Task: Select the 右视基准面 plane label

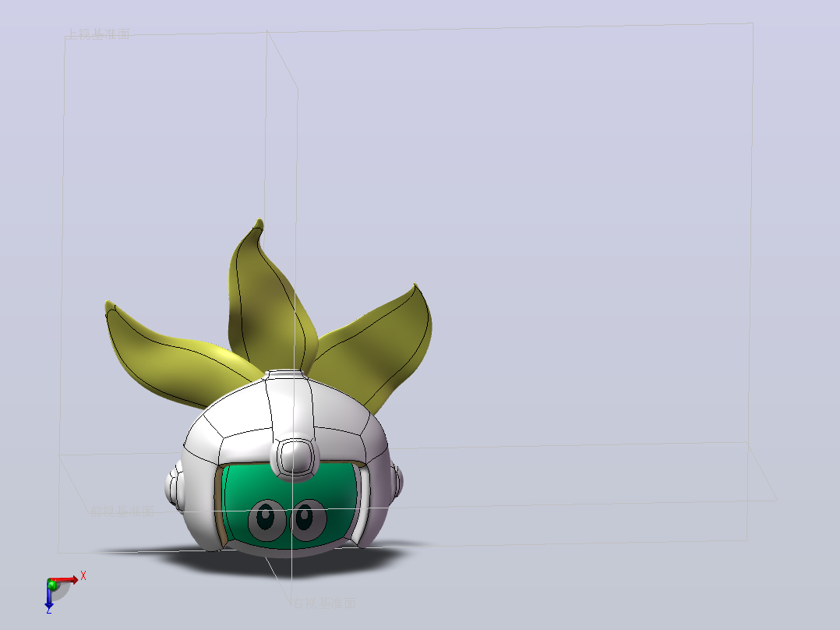Action: click(x=323, y=603)
